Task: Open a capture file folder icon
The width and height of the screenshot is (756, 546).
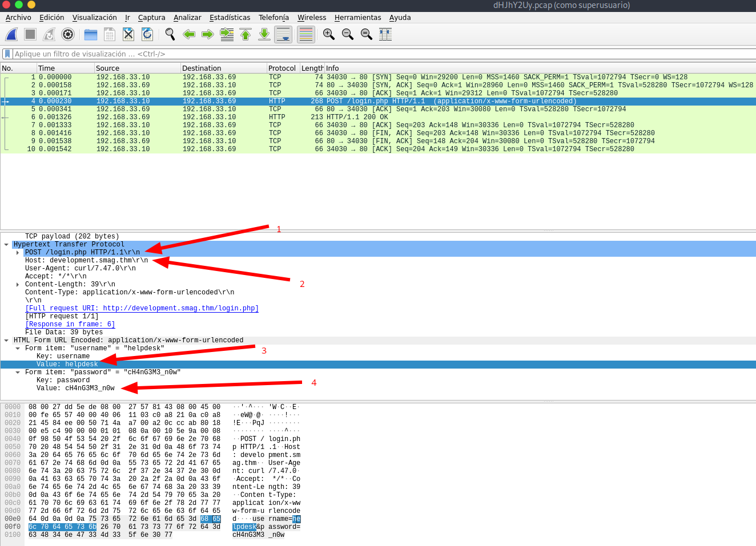Action: [x=91, y=34]
